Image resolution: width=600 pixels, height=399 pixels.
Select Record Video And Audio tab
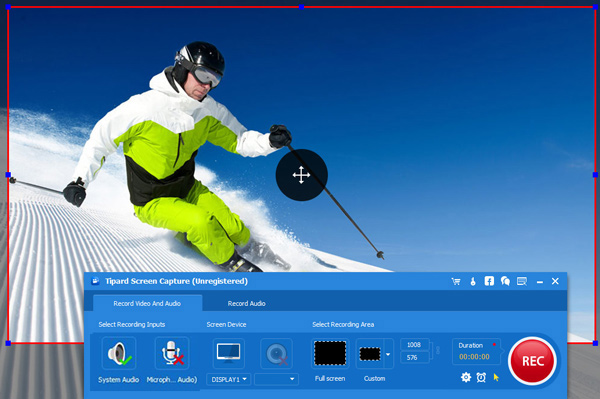click(x=147, y=303)
